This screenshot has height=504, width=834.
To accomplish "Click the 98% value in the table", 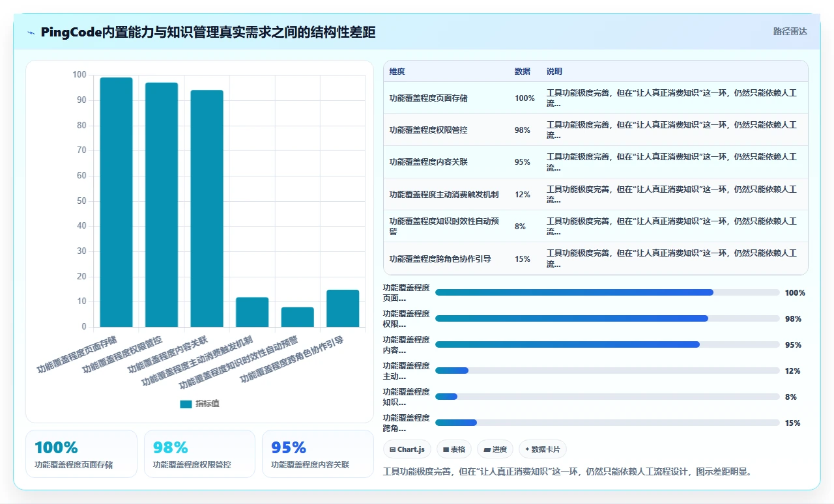I will pos(522,130).
